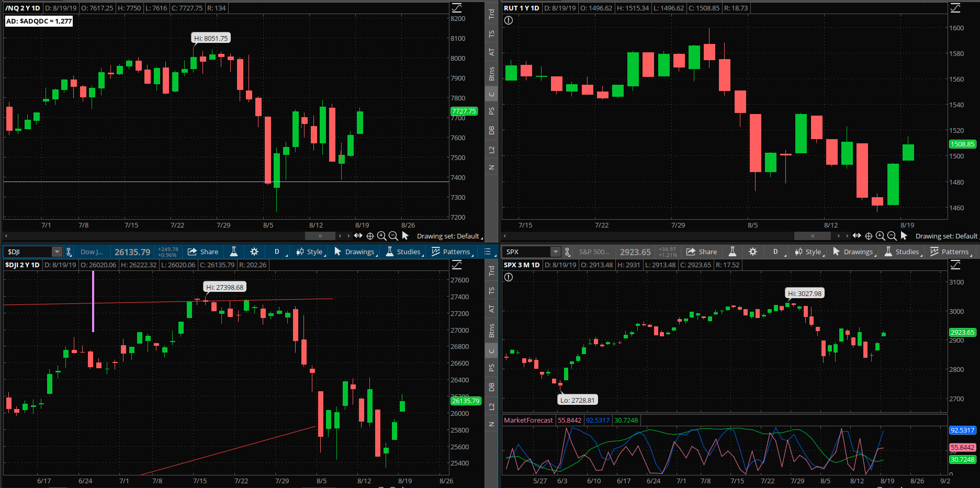Click the chart-mode icon atop $DJI price axis
Viewport: 980px width, 488px height.
click(457, 265)
